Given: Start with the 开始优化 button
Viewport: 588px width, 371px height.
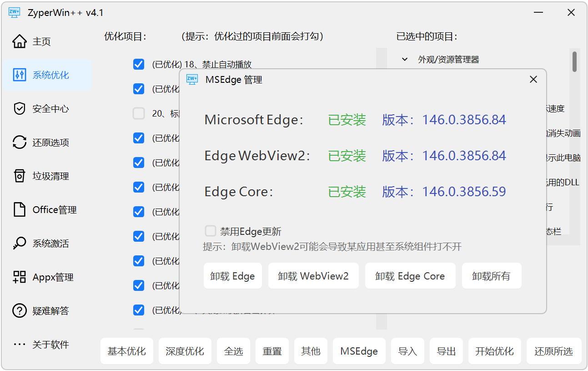Looking at the screenshot, I should coord(495,351).
